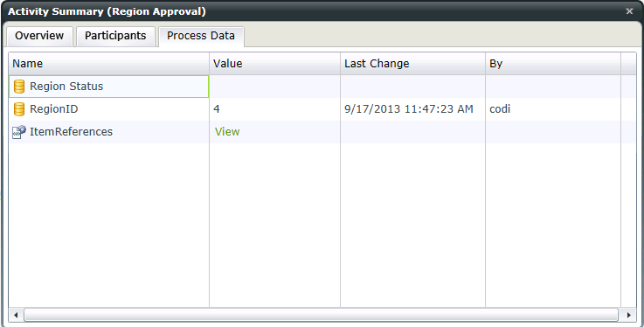Click the By column header

click(553, 64)
